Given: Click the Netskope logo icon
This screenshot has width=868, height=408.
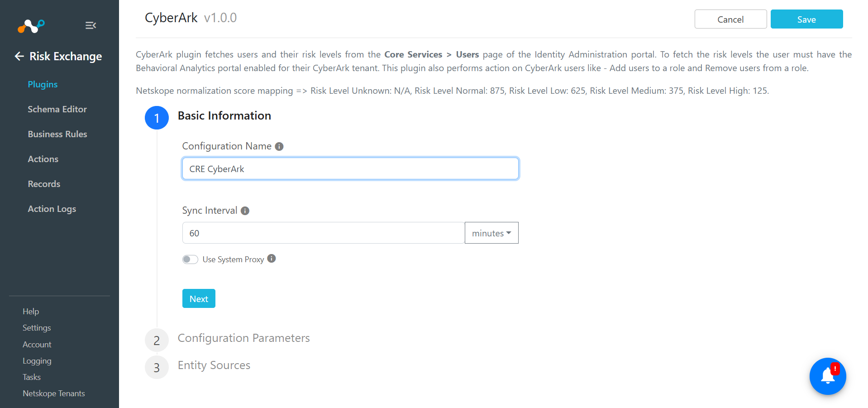Looking at the screenshot, I should (x=31, y=26).
